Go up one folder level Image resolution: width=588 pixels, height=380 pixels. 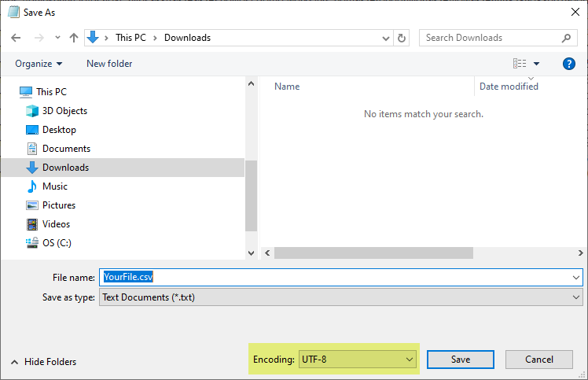pyautogui.click(x=74, y=38)
